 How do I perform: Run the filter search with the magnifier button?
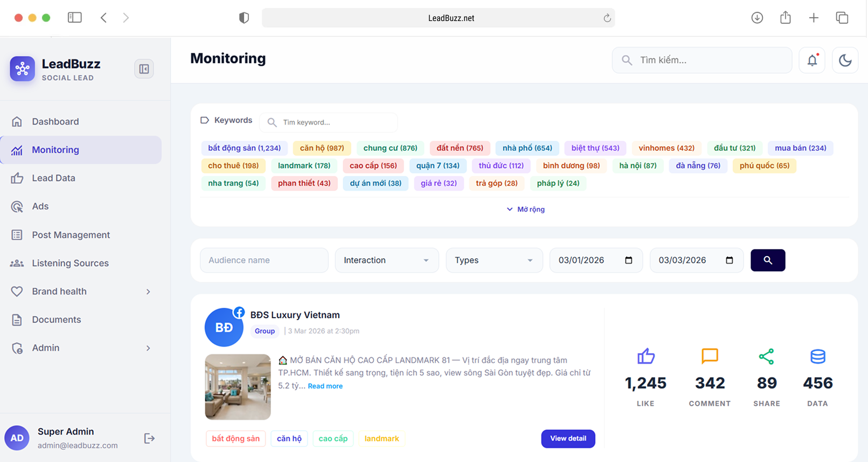pos(767,260)
